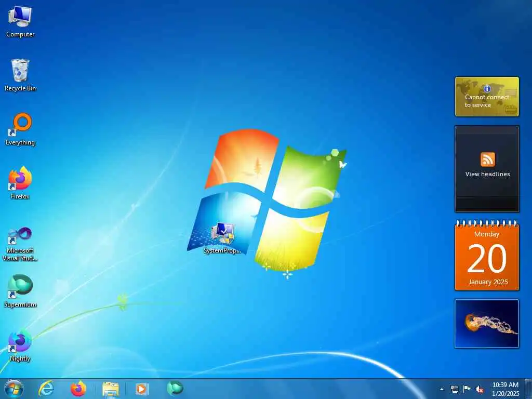Open the network status tray icon
The width and height of the screenshot is (532, 399).
[454, 389]
